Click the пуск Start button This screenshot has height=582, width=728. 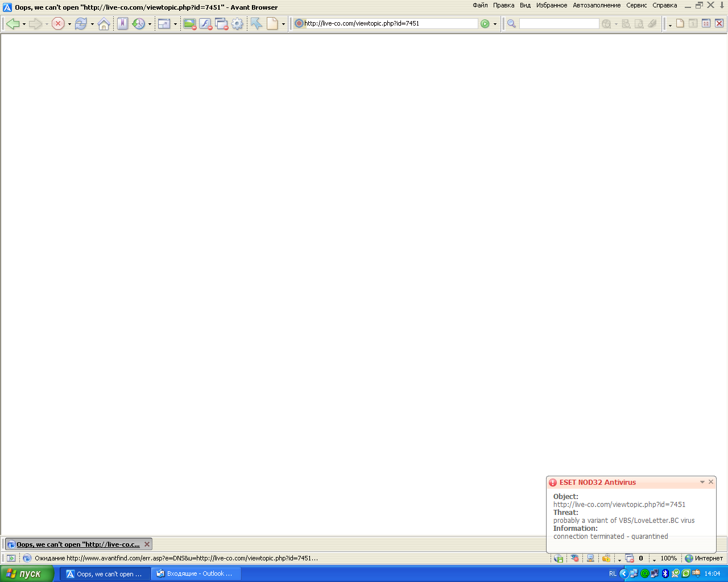26,574
